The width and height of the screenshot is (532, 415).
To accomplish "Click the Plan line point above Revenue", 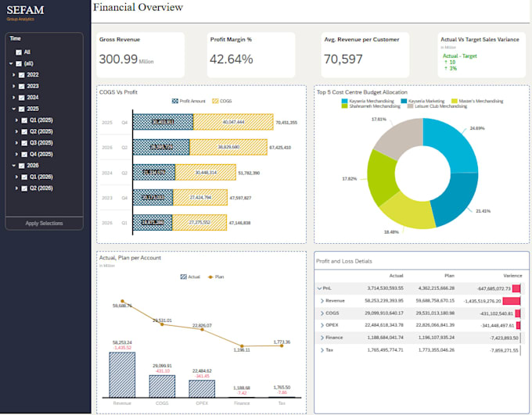I will click(123, 301).
